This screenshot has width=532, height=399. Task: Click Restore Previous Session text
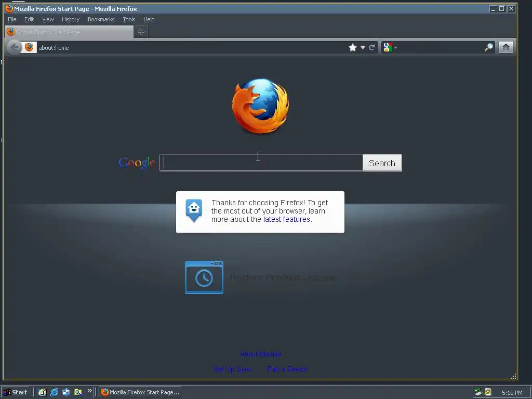click(283, 277)
